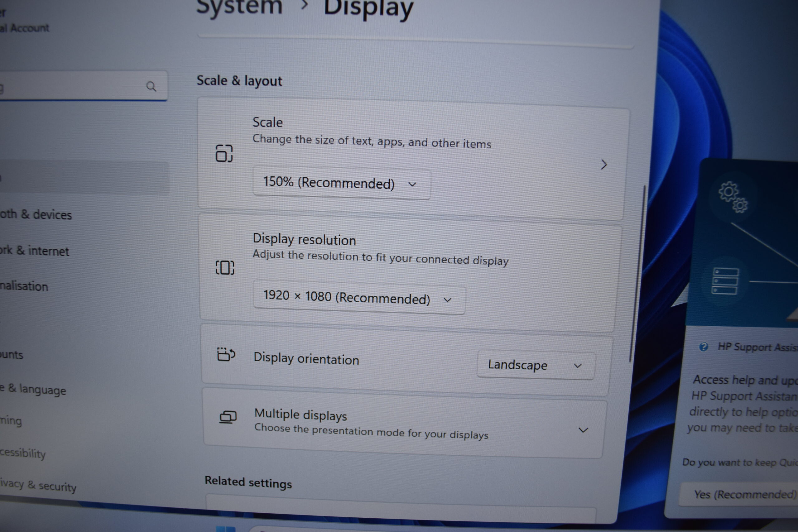Open the Landscape orientation dropdown
The image size is (798, 532).
pyautogui.click(x=536, y=365)
